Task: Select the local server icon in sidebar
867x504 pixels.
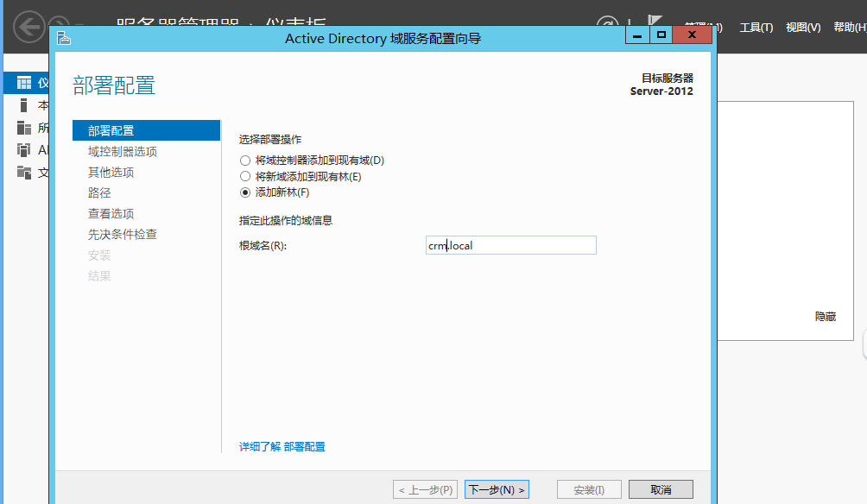Action: pyautogui.click(x=23, y=105)
